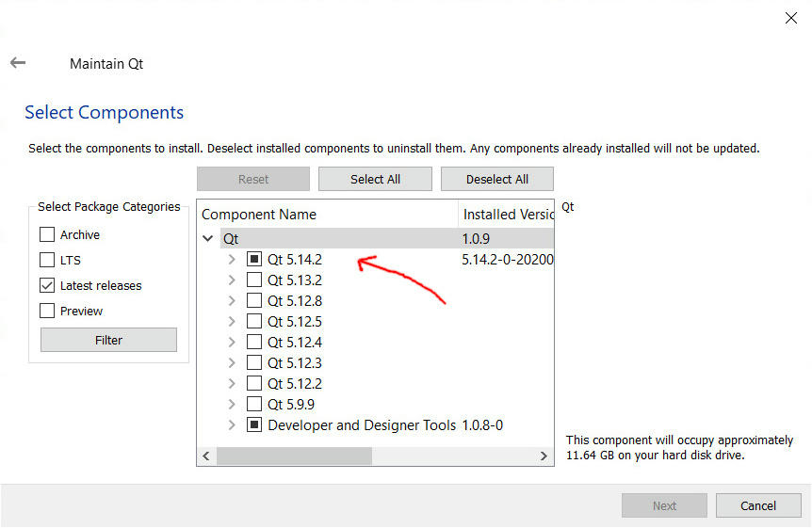Toggle the Qt 5.14.2 checkbox

click(x=254, y=259)
